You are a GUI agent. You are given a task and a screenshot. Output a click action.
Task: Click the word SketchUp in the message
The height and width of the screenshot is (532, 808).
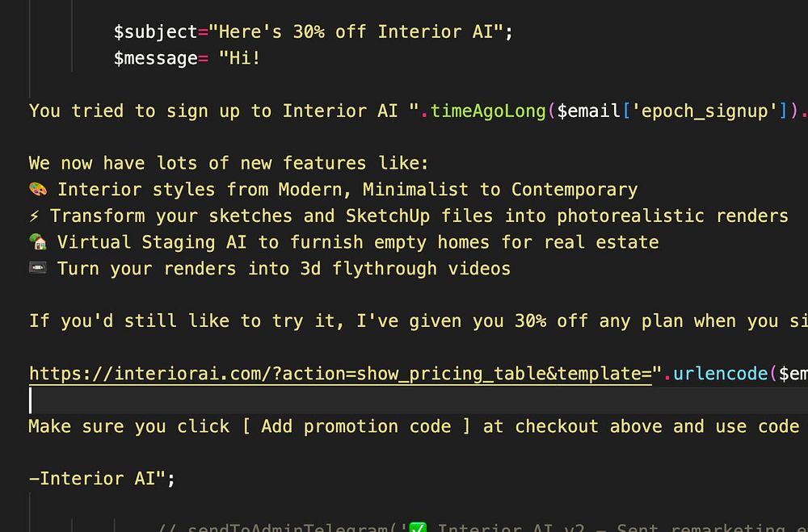click(388, 216)
